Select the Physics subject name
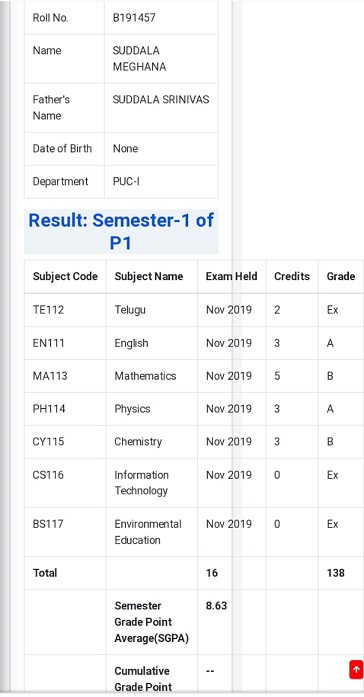 pyautogui.click(x=132, y=409)
